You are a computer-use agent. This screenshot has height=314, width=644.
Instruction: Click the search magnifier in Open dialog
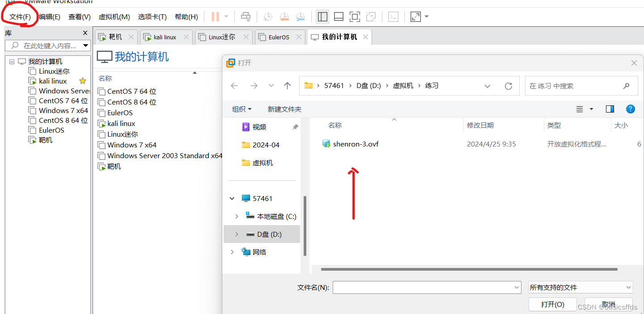point(626,86)
